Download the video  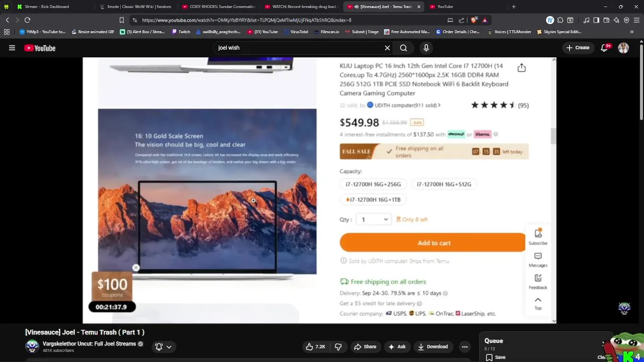coord(433,346)
